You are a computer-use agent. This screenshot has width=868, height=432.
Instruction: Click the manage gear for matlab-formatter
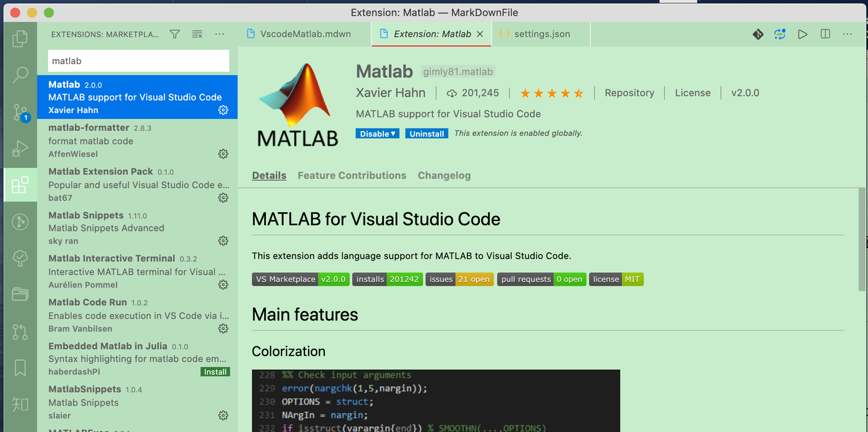click(x=223, y=153)
